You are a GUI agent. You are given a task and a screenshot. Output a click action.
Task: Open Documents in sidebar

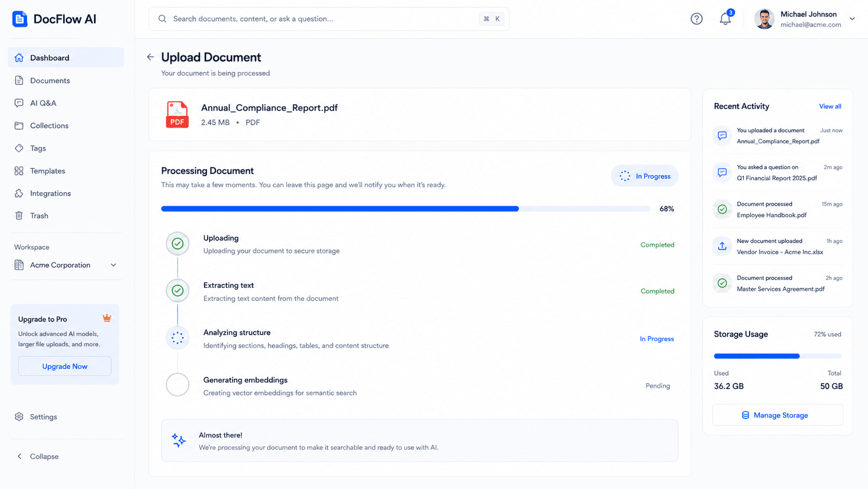[x=66, y=81]
